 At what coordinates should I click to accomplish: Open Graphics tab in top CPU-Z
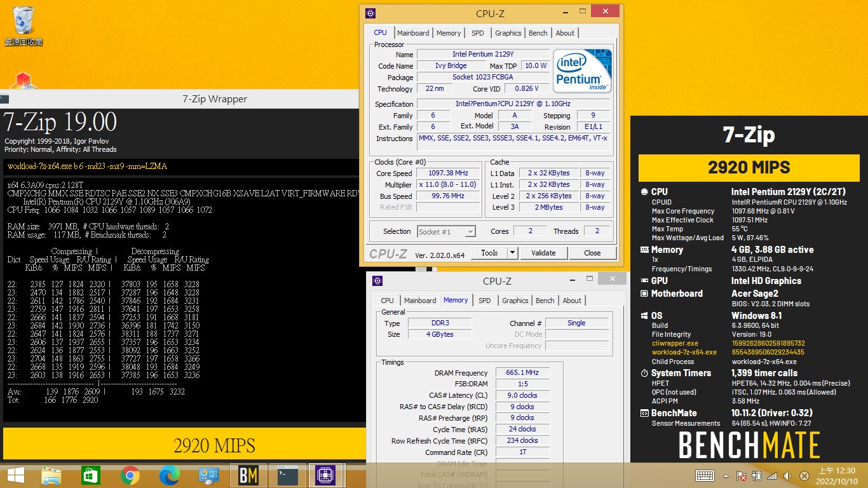click(x=508, y=33)
